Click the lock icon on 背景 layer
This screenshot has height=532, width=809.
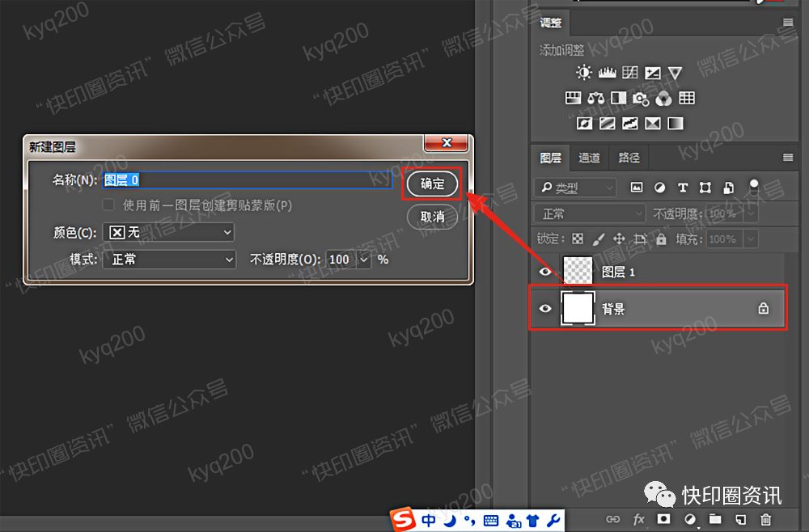coord(763,308)
